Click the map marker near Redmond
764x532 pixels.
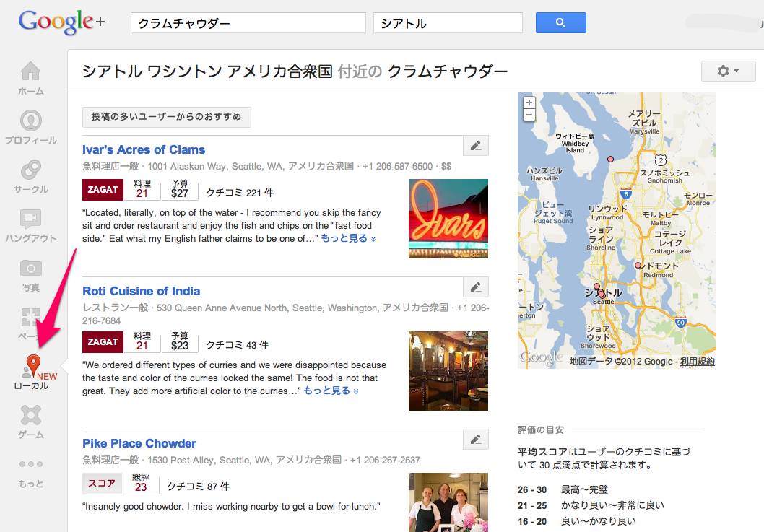point(638,266)
